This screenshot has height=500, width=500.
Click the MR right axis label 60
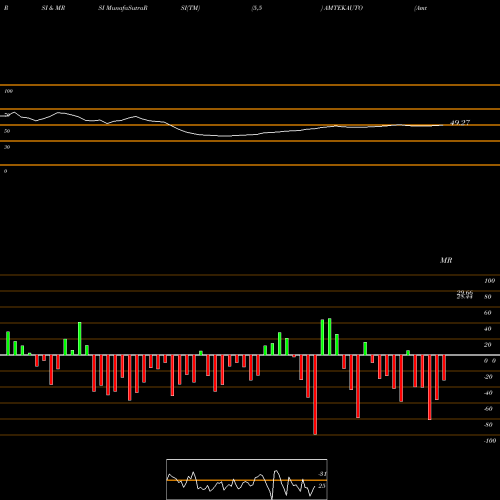click(x=488, y=313)
